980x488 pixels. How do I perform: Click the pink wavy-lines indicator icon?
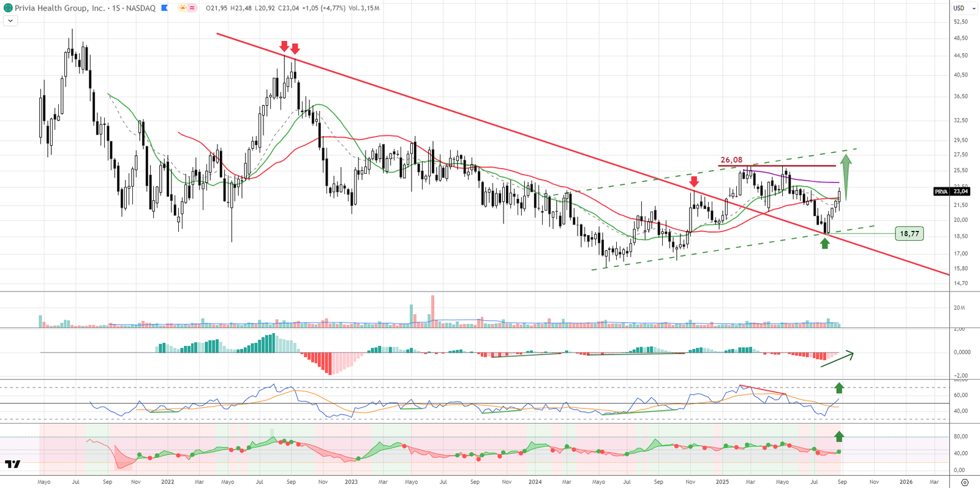pos(192,8)
